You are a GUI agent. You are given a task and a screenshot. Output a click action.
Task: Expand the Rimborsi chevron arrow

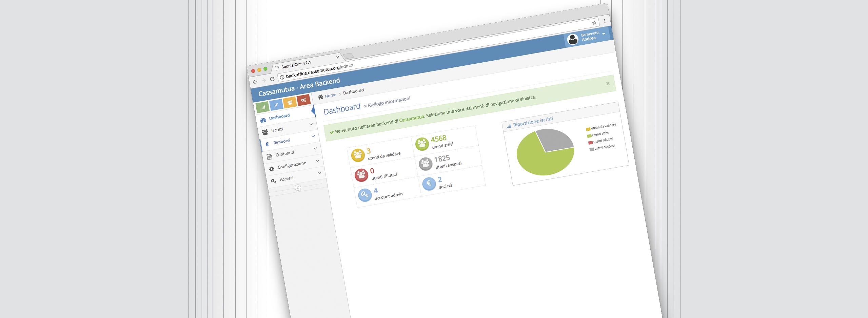313,136
